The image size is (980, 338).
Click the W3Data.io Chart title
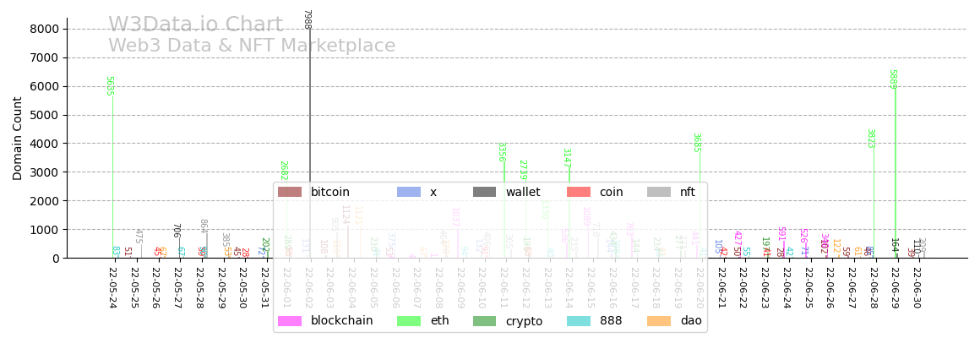(195, 25)
